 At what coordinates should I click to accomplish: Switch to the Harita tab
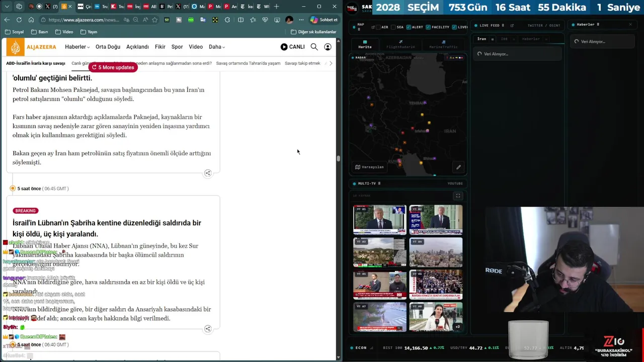[x=365, y=44]
